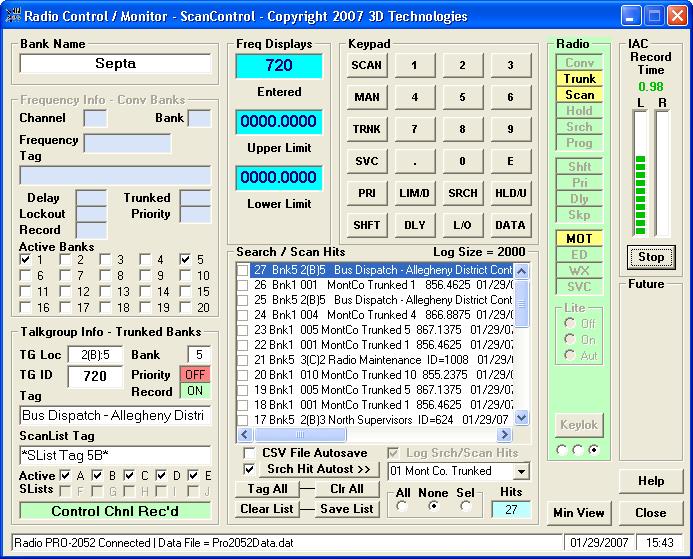Stop the IAC recording
The width and height of the screenshot is (693, 559).
651,257
